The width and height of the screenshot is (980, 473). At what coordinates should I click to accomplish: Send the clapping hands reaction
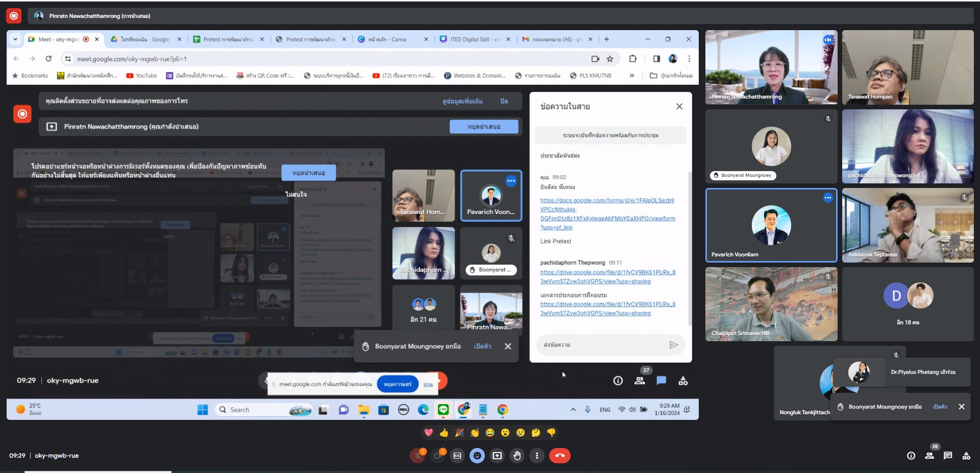[475, 433]
